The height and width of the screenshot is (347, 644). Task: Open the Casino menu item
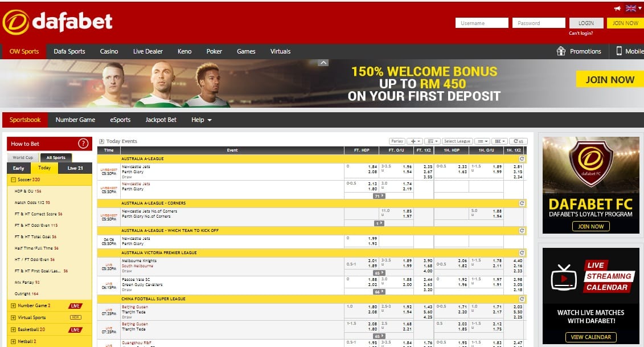(x=109, y=51)
